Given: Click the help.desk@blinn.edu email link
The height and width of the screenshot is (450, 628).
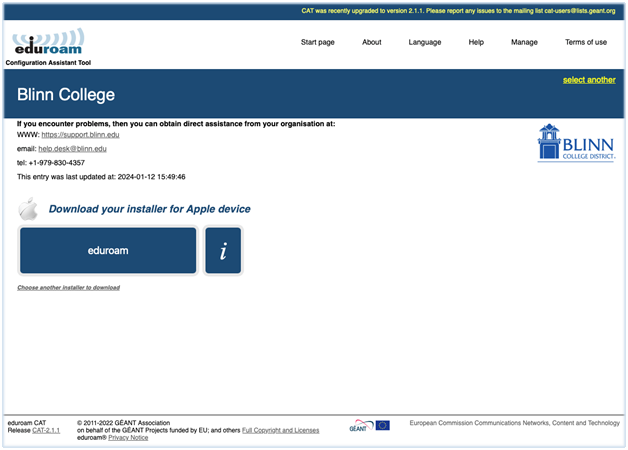Looking at the screenshot, I should [72, 149].
